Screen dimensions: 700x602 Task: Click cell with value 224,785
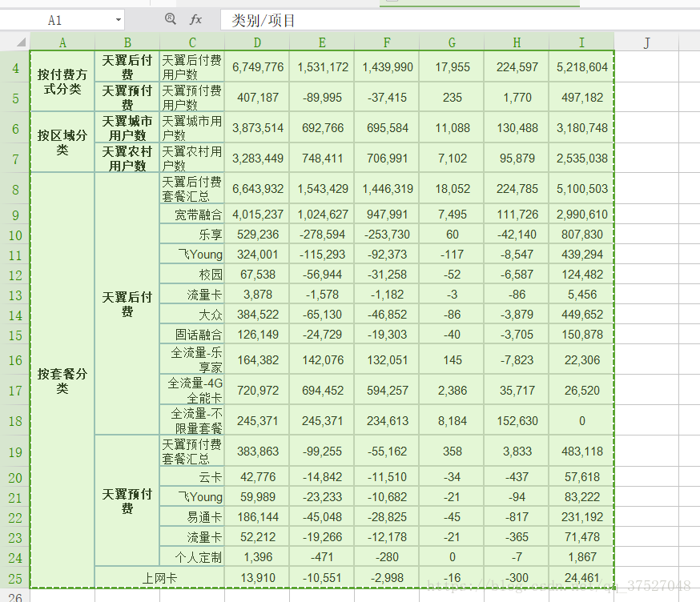pos(517,189)
